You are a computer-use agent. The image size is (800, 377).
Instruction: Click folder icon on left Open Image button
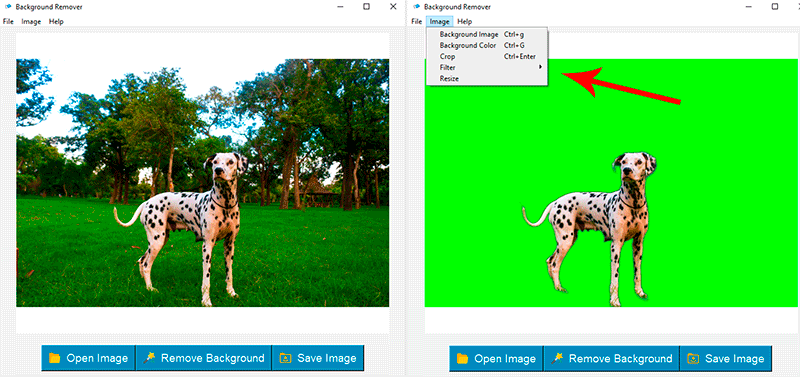(x=55, y=358)
